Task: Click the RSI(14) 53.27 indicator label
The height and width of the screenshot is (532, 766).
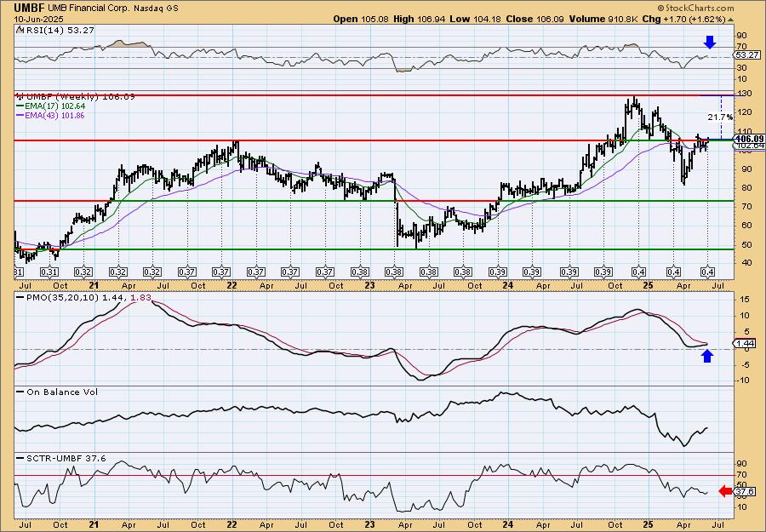Action: click(x=59, y=31)
